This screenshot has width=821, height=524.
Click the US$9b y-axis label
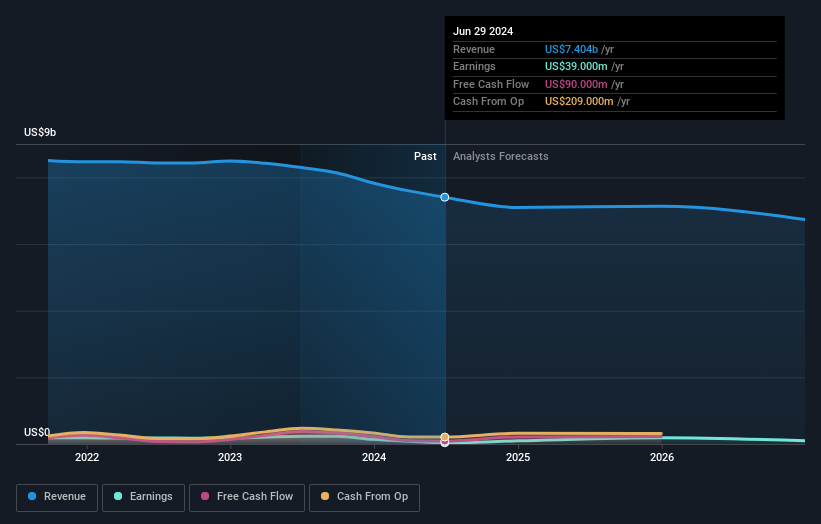[x=40, y=132]
